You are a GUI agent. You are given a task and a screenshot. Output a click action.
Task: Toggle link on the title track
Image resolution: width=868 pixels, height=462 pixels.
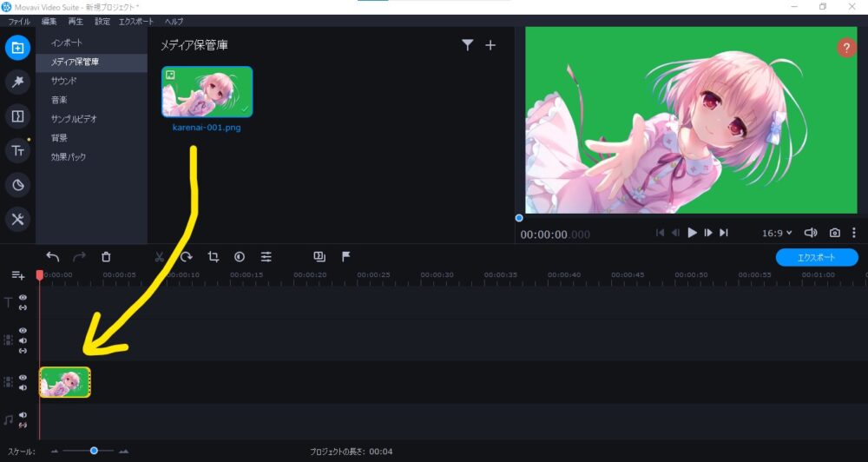[x=23, y=307]
